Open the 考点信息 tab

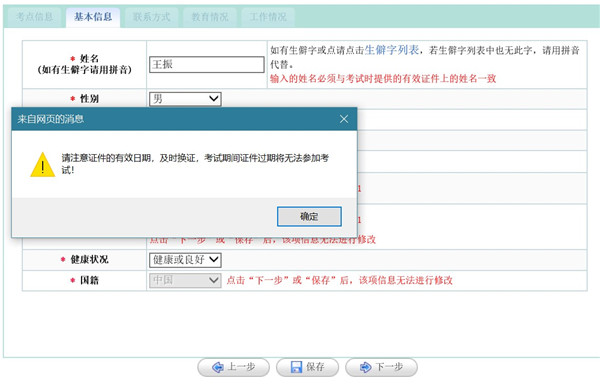(x=34, y=17)
